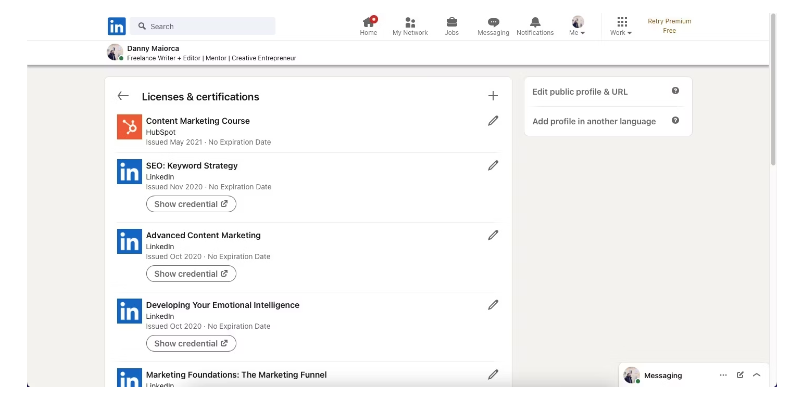Add a new license with plus icon

(x=493, y=96)
